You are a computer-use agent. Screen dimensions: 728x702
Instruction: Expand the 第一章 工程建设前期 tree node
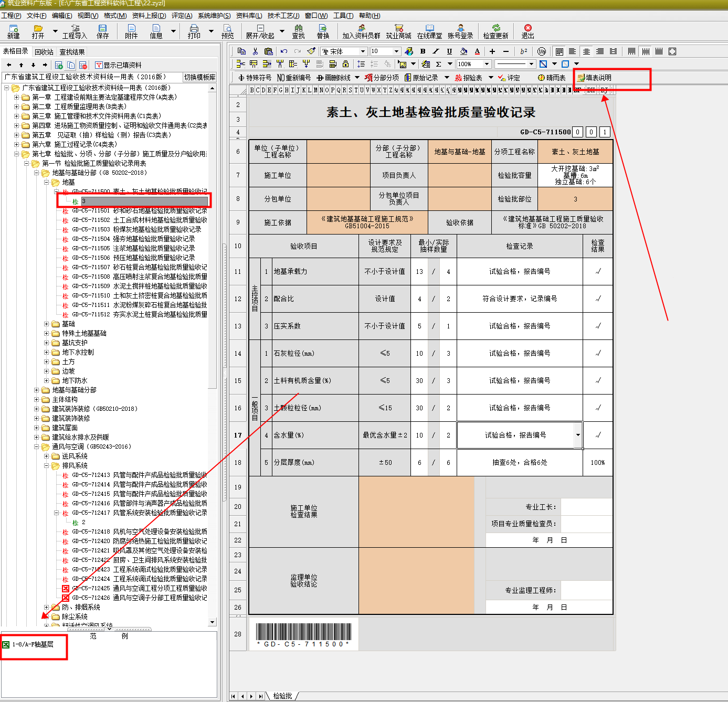[16, 98]
